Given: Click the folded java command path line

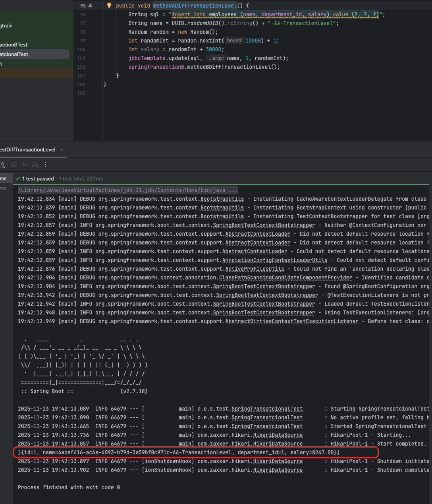Looking at the screenshot, I should click(x=127, y=190).
